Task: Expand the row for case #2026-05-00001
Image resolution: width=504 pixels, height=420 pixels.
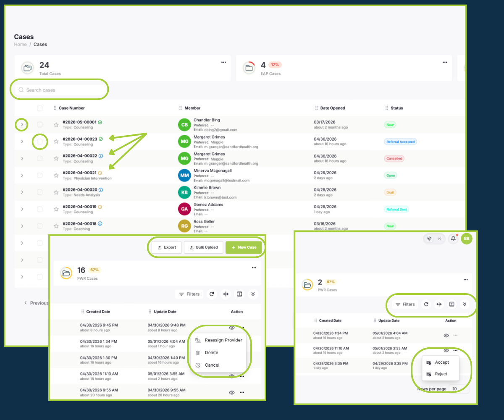Action: 22,125
